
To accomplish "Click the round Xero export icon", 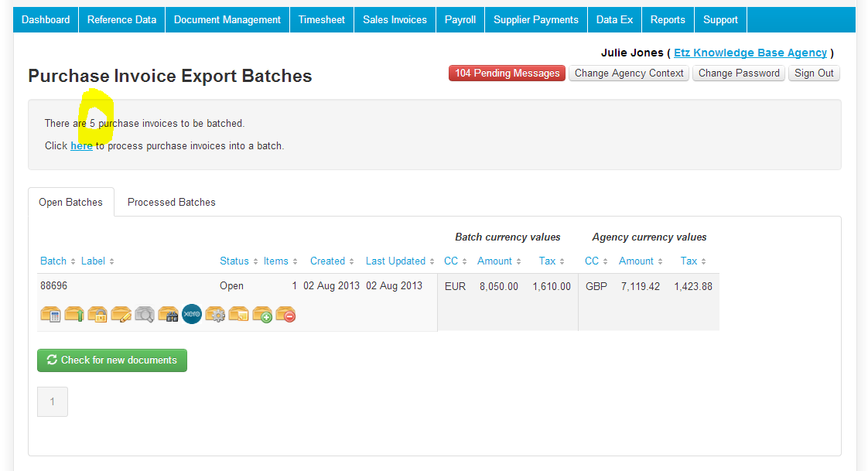I will 192,314.
